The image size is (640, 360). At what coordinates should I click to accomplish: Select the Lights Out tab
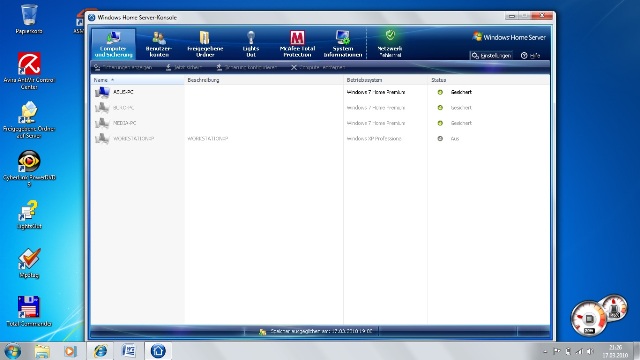pyautogui.click(x=251, y=44)
